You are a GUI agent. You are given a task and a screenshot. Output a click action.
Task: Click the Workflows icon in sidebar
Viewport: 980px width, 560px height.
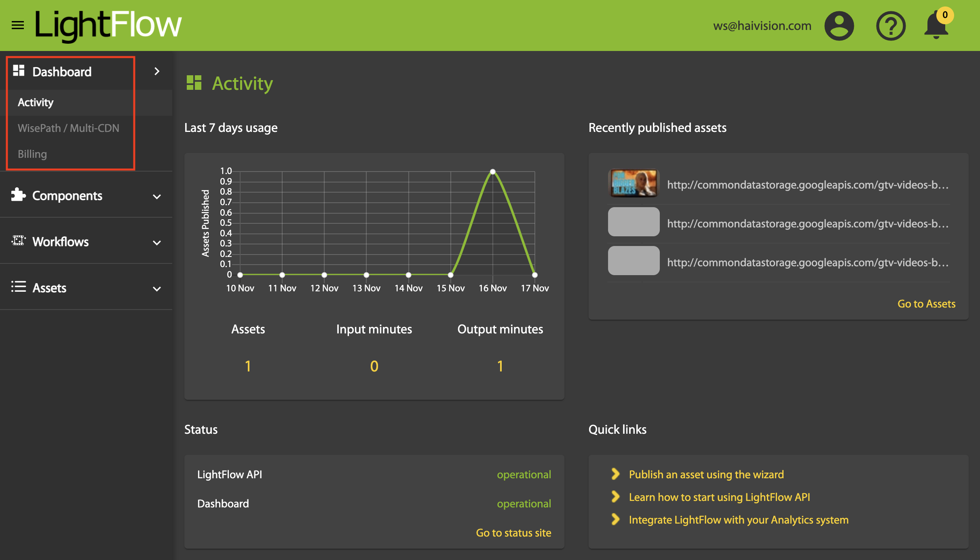(x=19, y=241)
